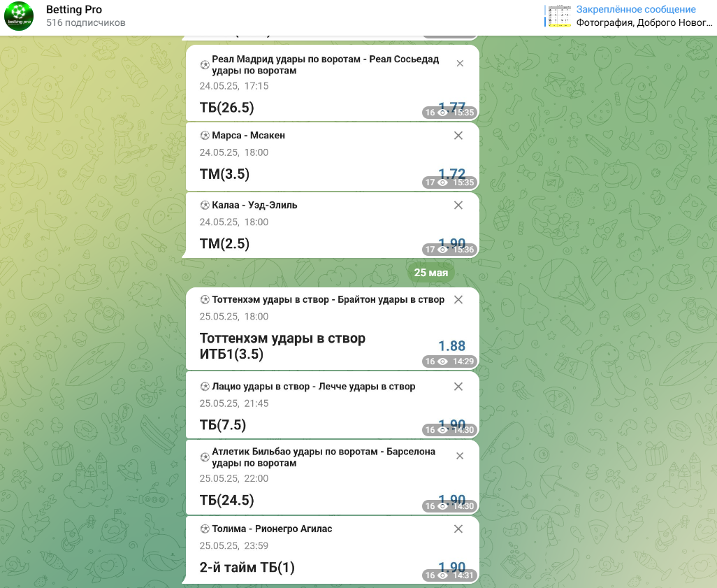
Task: Click the date 24.05.25, 17:15
Action: point(234,86)
